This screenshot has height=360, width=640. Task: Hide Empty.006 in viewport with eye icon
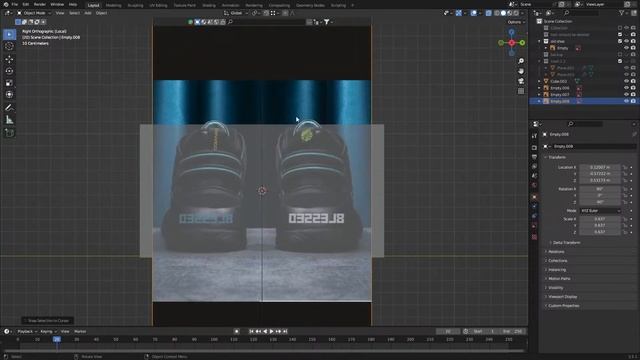click(627, 88)
